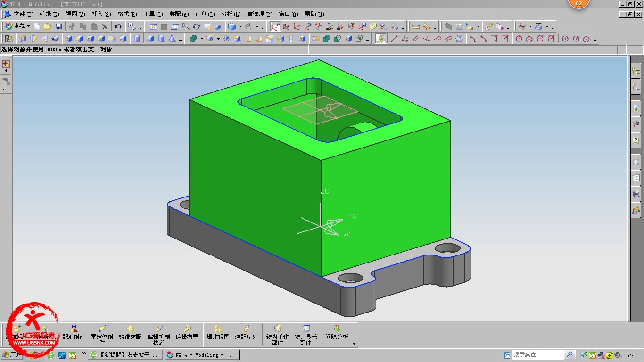Expand the circle curves toolbar dropdown arrow
This screenshot has height=362, width=644.
[x=595, y=40]
